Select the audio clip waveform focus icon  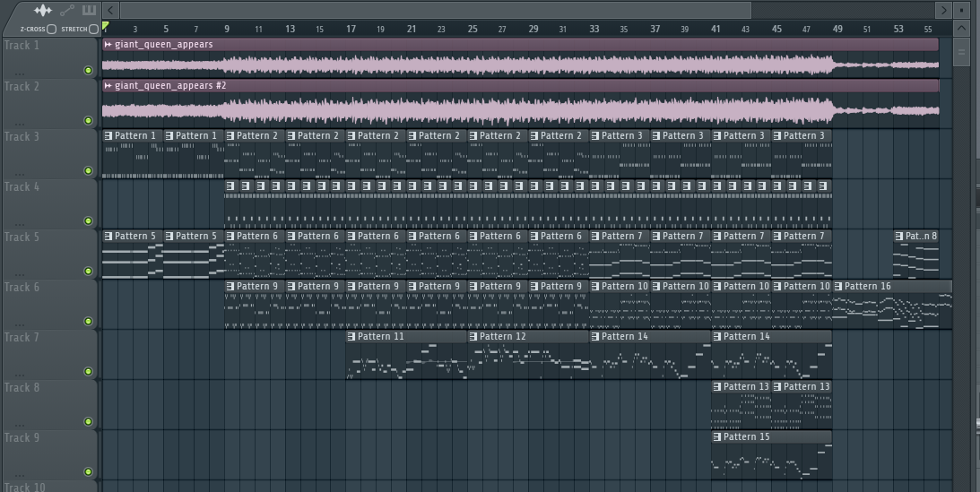42,11
